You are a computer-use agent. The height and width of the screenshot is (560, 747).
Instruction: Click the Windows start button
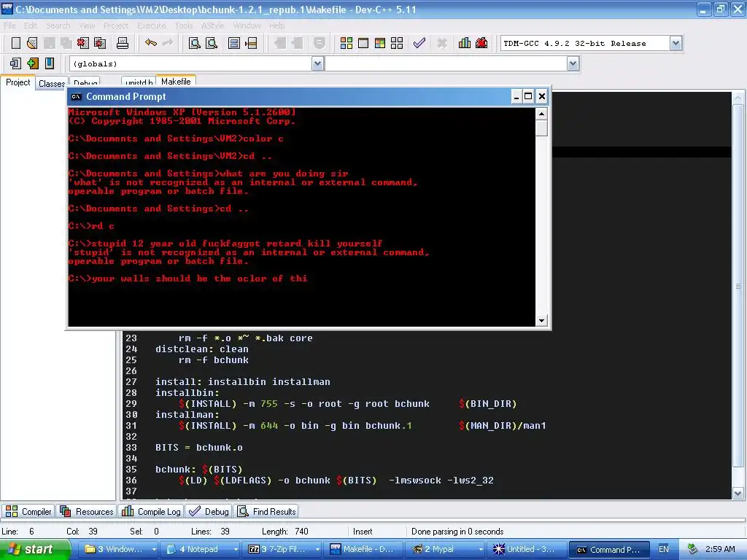[x=34, y=550]
